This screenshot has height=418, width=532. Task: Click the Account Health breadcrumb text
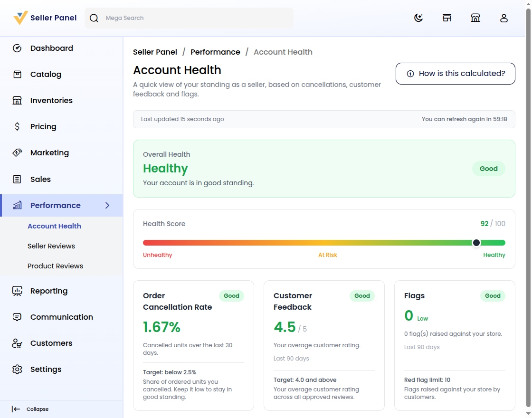point(283,52)
